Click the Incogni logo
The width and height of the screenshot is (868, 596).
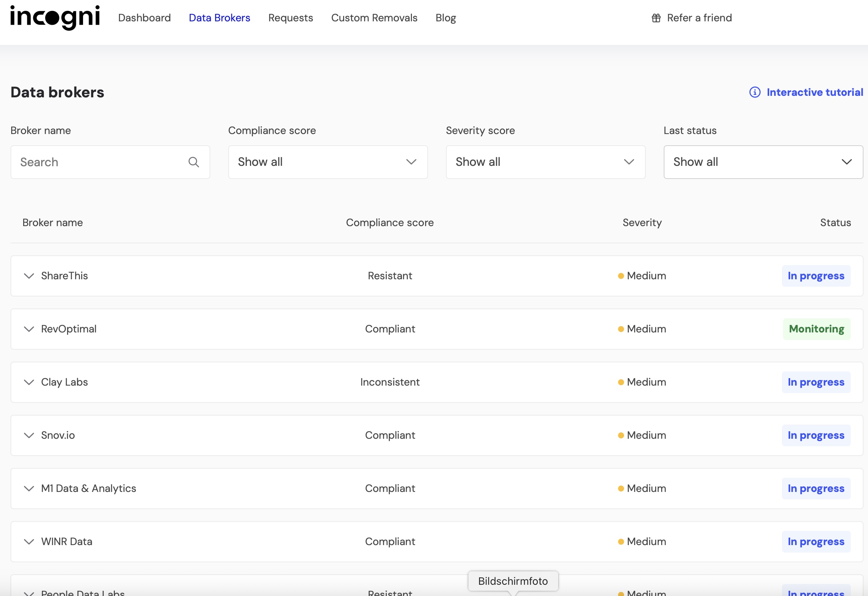tap(55, 18)
